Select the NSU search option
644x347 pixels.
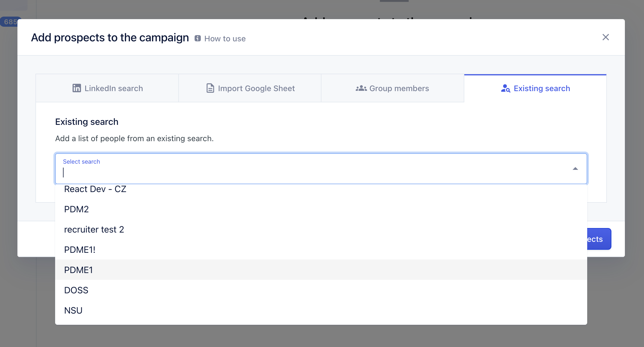[321, 310]
